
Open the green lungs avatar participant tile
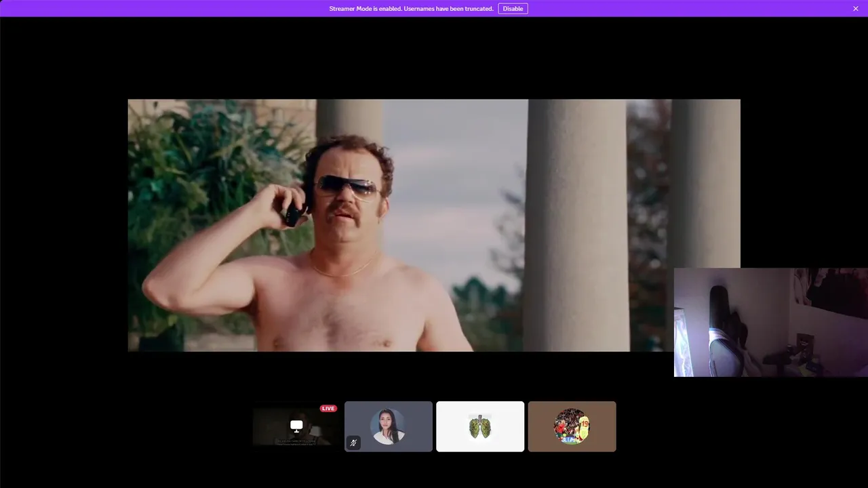[x=480, y=426]
